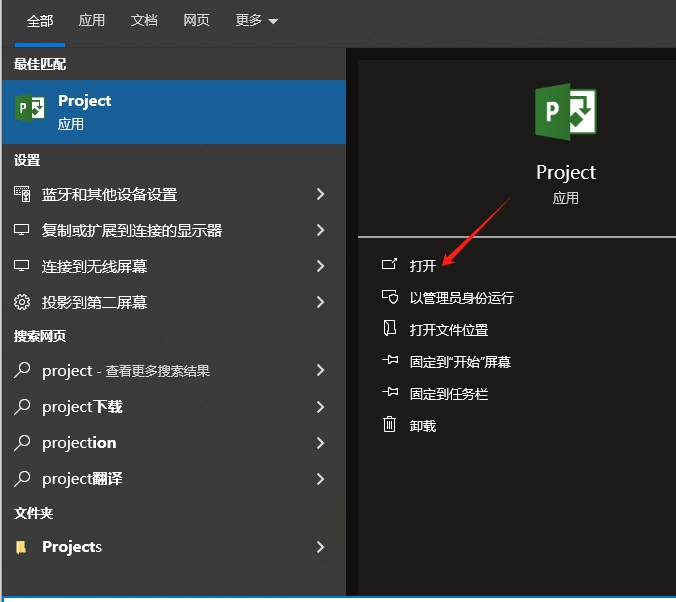
Task: Click the pin icon beside 固定到“开始”屏幕
Action: pyautogui.click(x=390, y=360)
